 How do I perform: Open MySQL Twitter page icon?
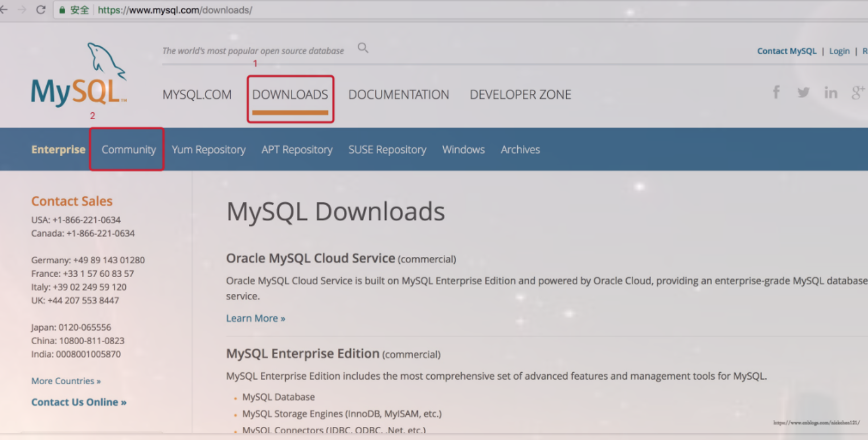tap(804, 92)
